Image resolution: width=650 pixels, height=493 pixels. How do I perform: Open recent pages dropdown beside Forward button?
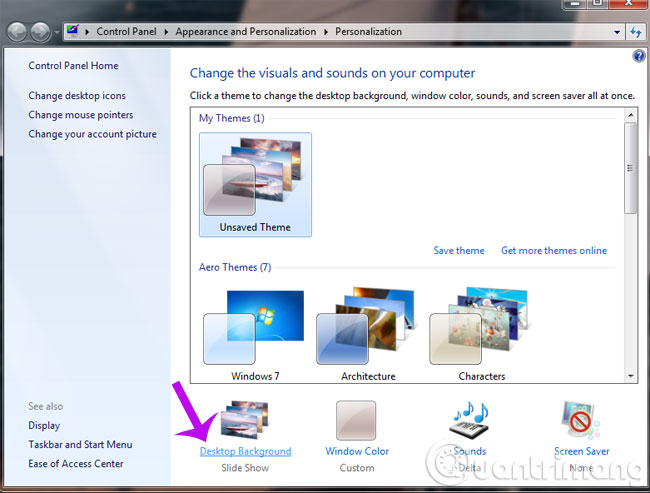(56, 32)
